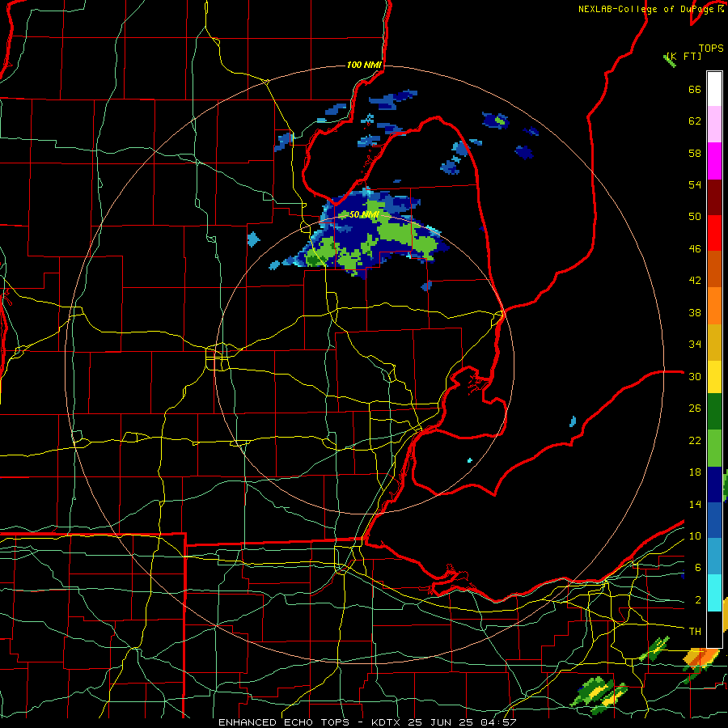The width and height of the screenshot is (728, 728).
Task: Click the bright red legend swatch
Action: 714,233
